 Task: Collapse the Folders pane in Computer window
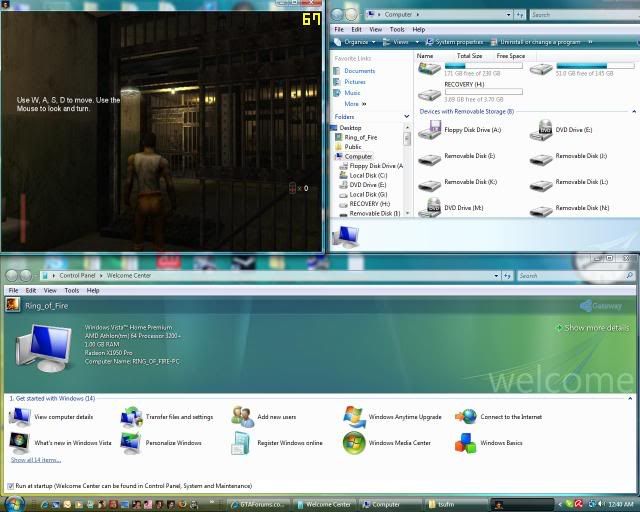pos(405,116)
